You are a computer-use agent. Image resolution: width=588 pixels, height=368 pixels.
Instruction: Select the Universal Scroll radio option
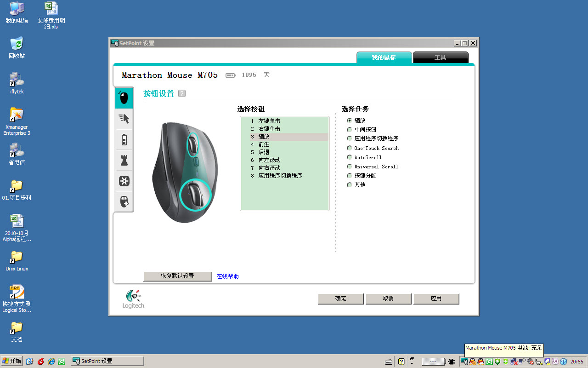click(349, 167)
